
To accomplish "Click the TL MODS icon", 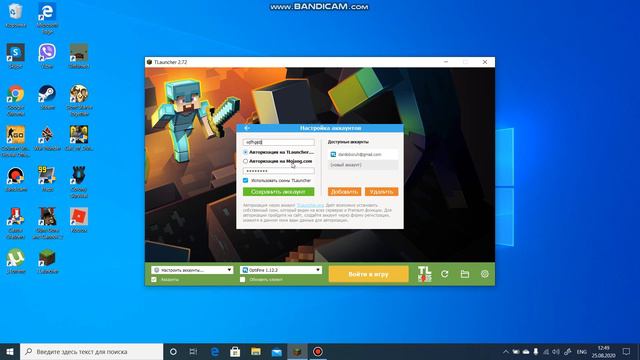I will pyautogui.click(x=424, y=274).
